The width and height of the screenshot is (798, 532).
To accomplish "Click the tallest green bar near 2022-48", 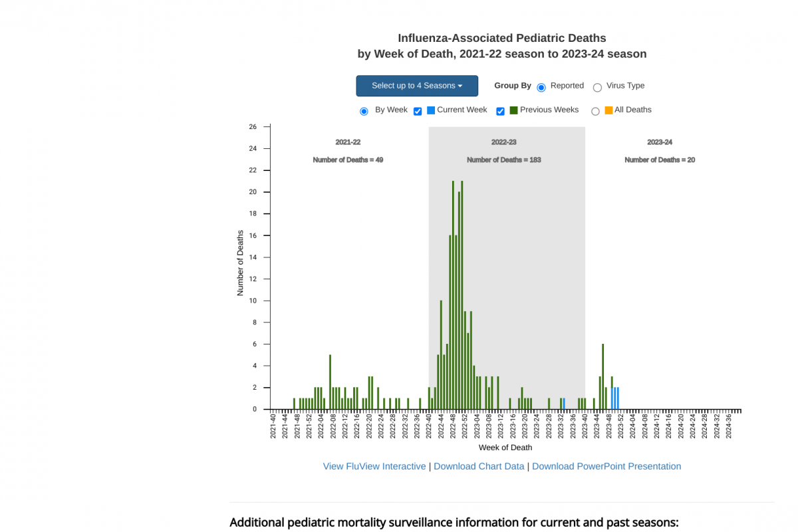I will [453, 293].
